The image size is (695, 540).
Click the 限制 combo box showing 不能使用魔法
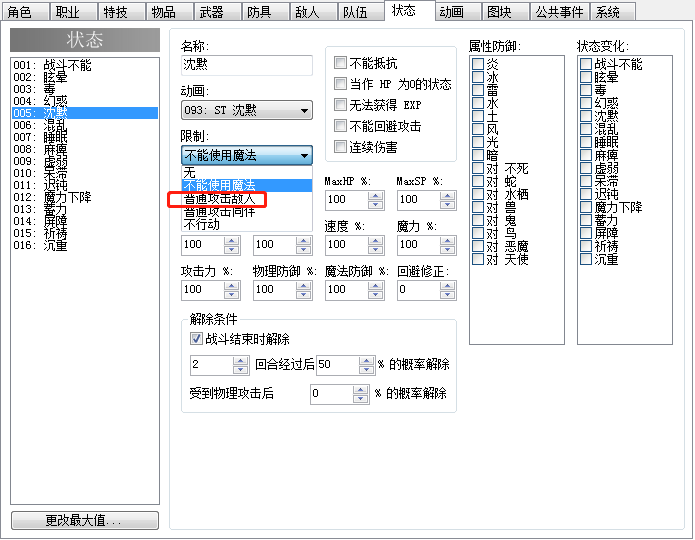[246, 155]
